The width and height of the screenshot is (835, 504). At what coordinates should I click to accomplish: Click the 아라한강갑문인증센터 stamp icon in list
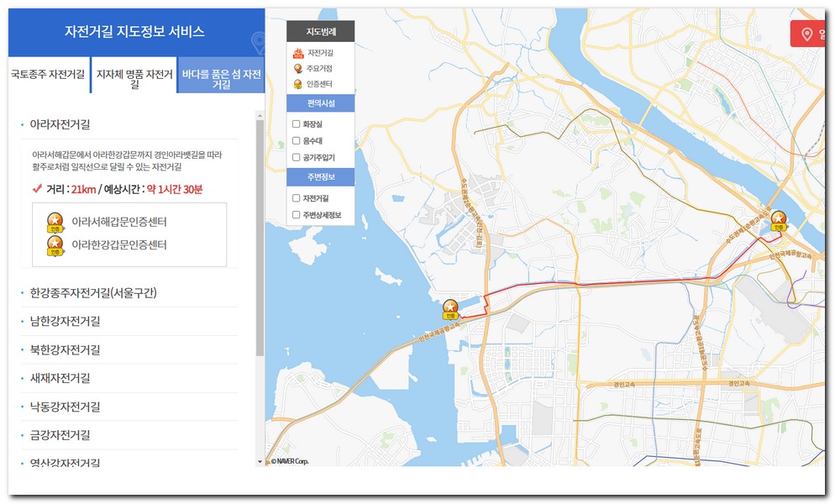coord(55,245)
